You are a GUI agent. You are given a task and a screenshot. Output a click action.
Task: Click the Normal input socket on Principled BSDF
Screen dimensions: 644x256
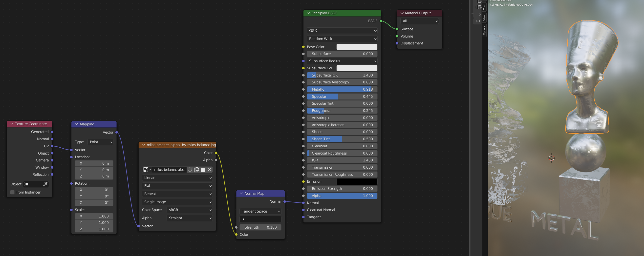pyautogui.click(x=303, y=203)
